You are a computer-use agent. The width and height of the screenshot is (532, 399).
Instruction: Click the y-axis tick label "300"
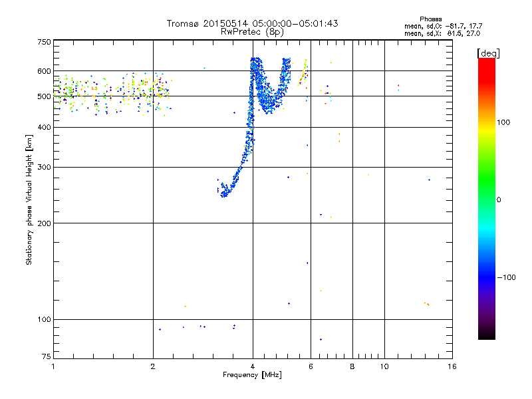[x=44, y=168]
